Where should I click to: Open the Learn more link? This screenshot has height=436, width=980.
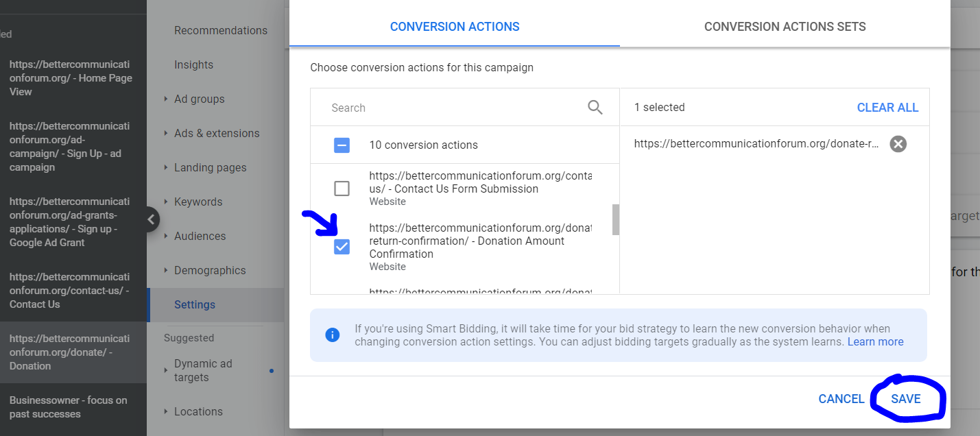(x=876, y=341)
